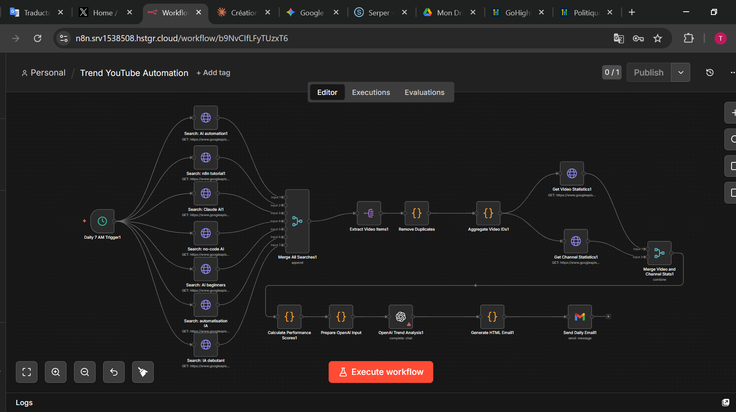736x412 pixels.
Task: Click the Add tag link
Action: coord(213,73)
